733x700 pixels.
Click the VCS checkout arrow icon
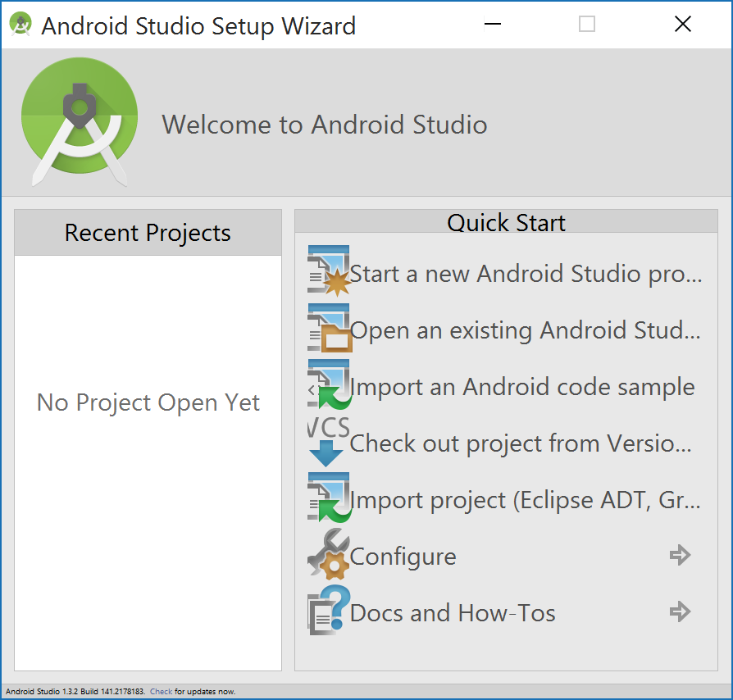pos(328,441)
